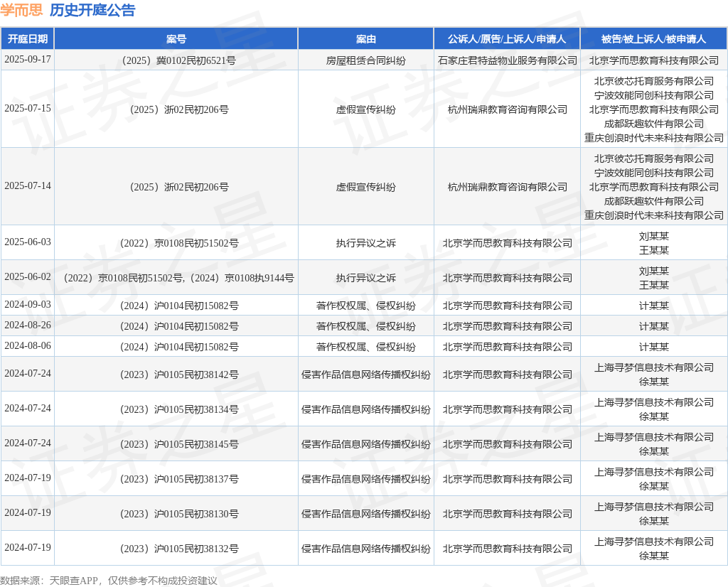
Task: Select 虚假宣传纠纷 in the 2025-07-14 row
Action: coord(366,187)
